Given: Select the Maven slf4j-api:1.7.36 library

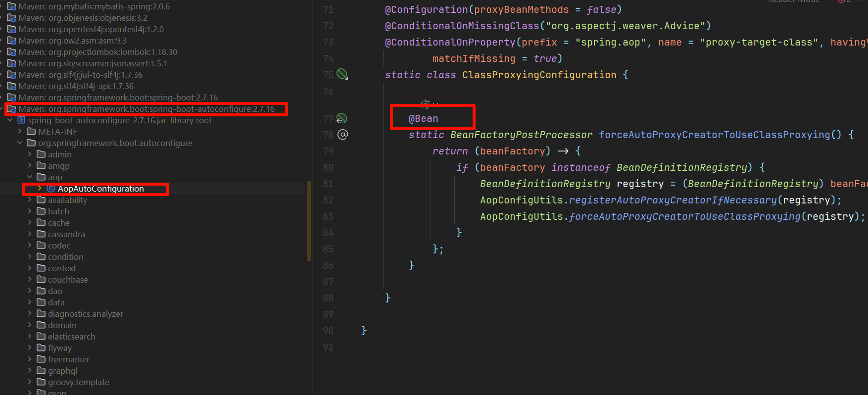Looking at the screenshot, I should point(76,86).
